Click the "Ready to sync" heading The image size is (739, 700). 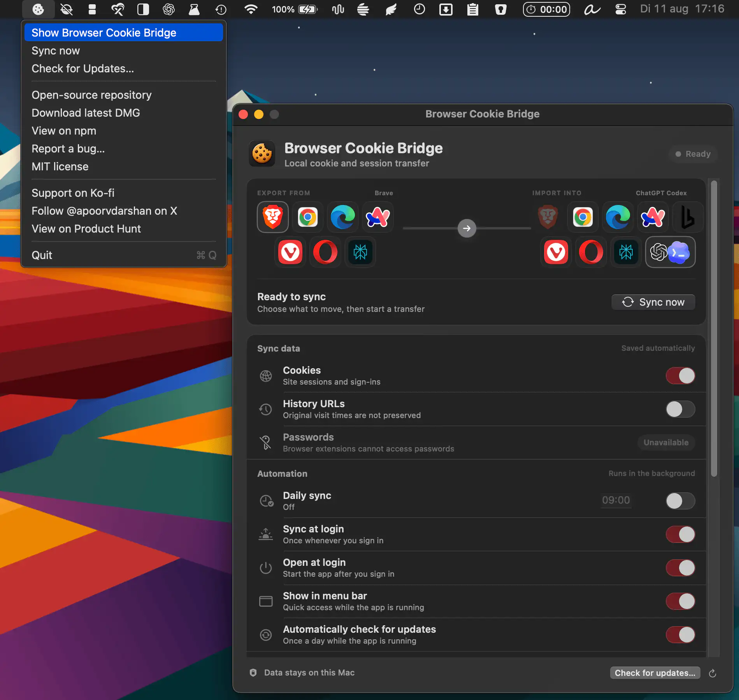coord(291,297)
